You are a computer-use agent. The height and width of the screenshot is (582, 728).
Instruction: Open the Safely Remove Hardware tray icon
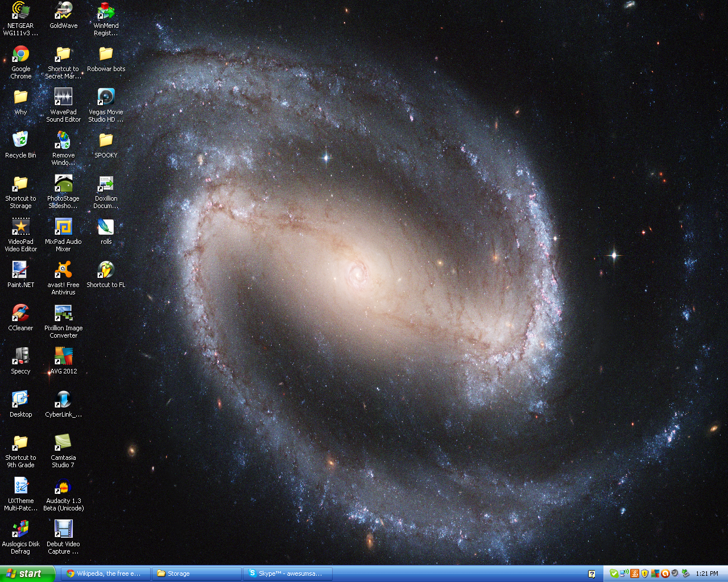coord(685,573)
